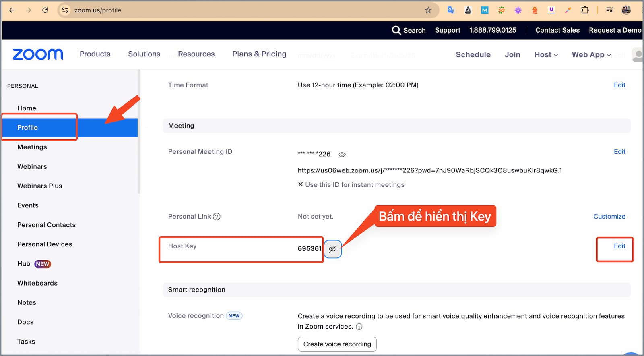Image resolution: width=644 pixels, height=356 pixels.
Task: Click the Zoom logo
Action: 38,54
